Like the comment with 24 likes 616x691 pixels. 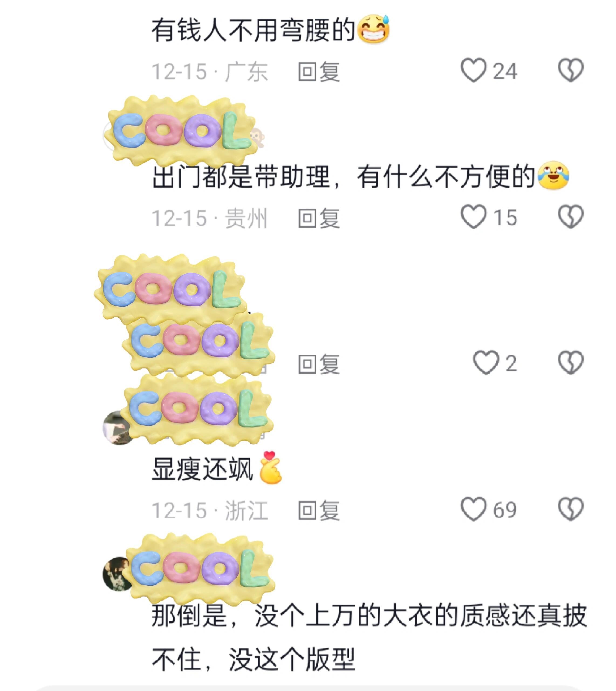coord(473,70)
